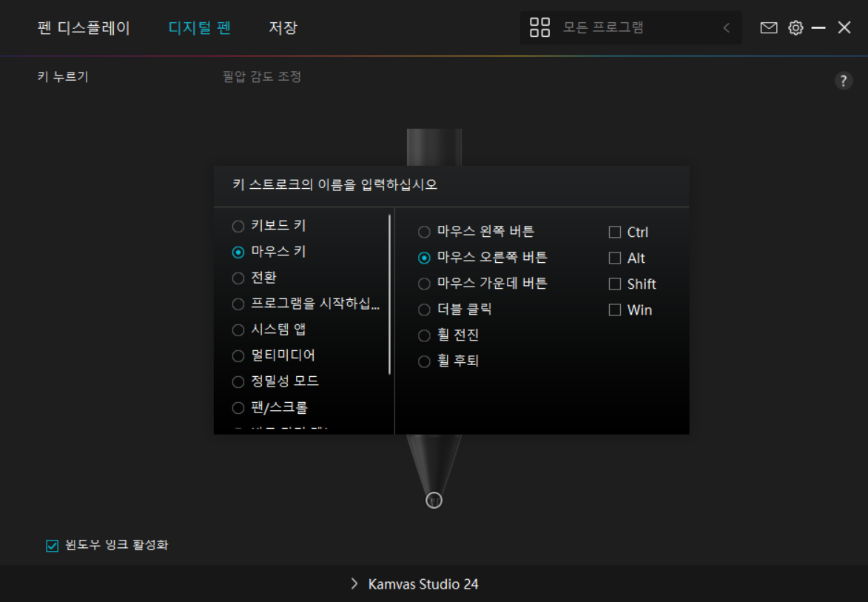Screen dimensions: 868x602
Task: Check the Alt modifier
Action: (616, 257)
